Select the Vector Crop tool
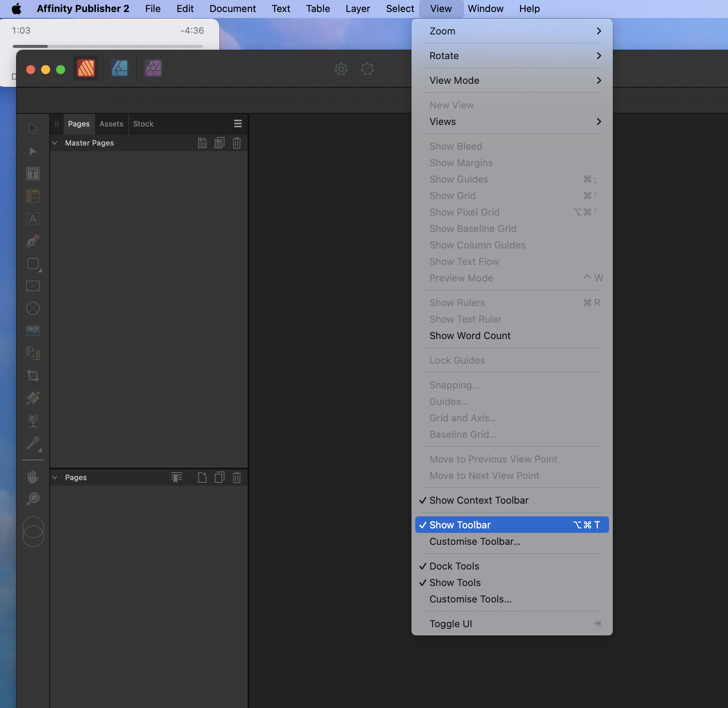The image size is (728, 708). click(33, 376)
